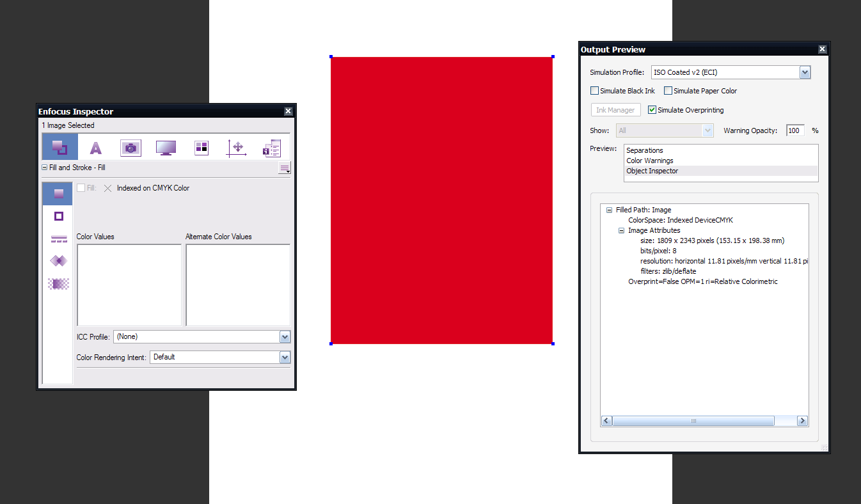Image resolution: width=861 pixels, height=504 pixels.
Task: Enable Simulate Black Ink
Action: (x=595, y=91)
